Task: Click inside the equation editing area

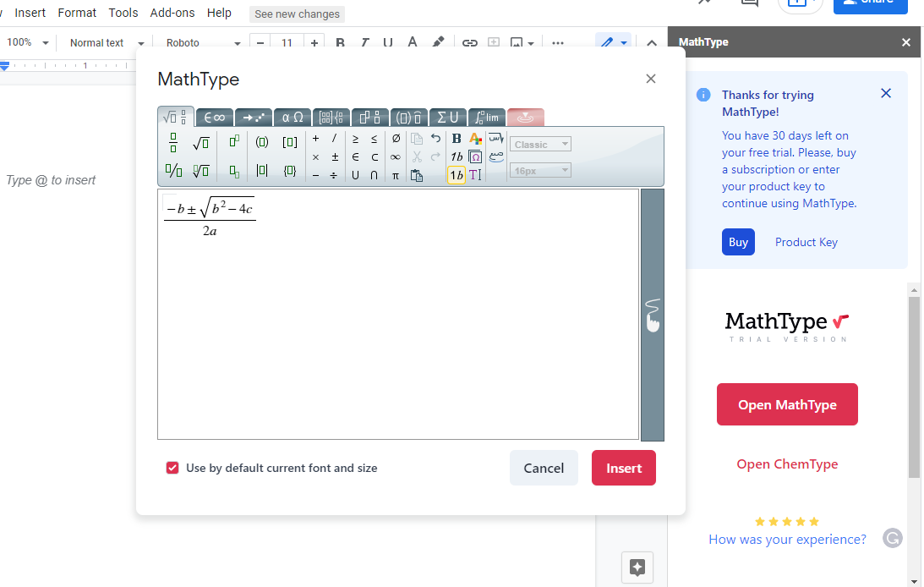Action: (397, 338)
